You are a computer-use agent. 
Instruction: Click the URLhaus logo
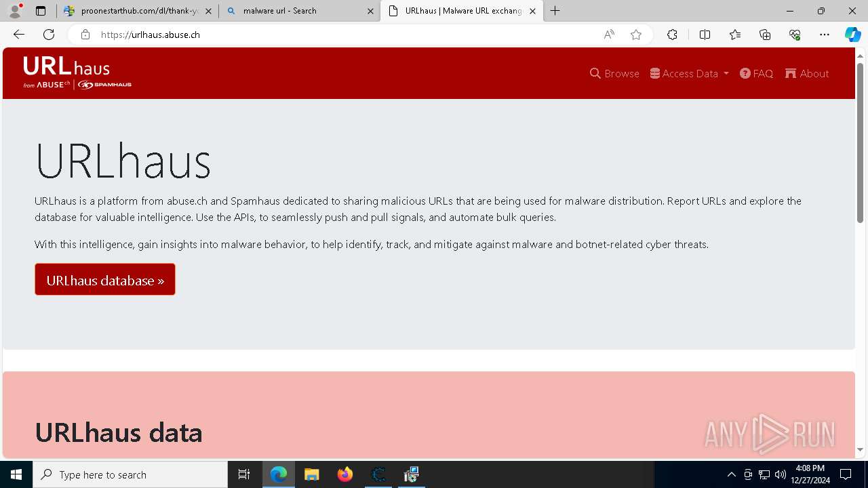(77, 73)
